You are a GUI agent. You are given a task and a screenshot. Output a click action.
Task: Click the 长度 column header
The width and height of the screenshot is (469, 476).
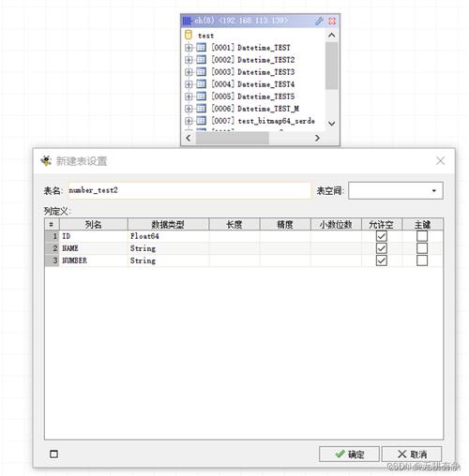[x=234, y=224]
